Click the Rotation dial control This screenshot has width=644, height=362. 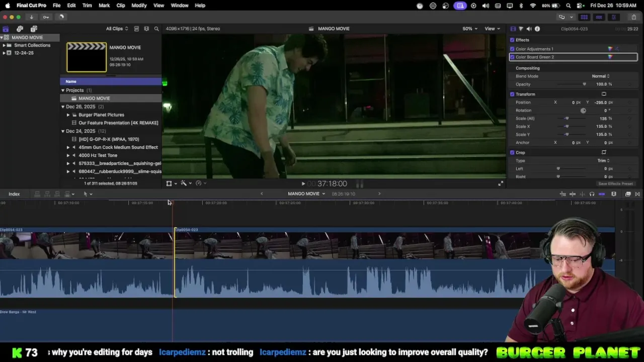tap(583, 110)
